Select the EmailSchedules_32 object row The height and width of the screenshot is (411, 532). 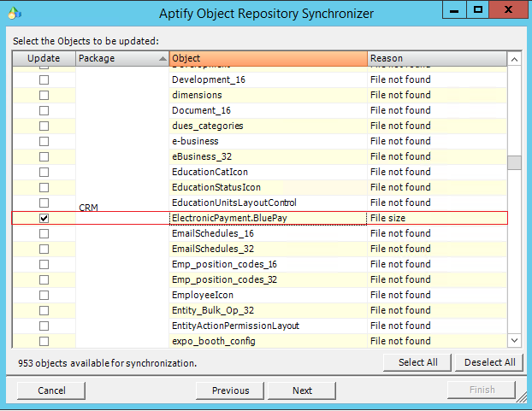pos(268,249)
